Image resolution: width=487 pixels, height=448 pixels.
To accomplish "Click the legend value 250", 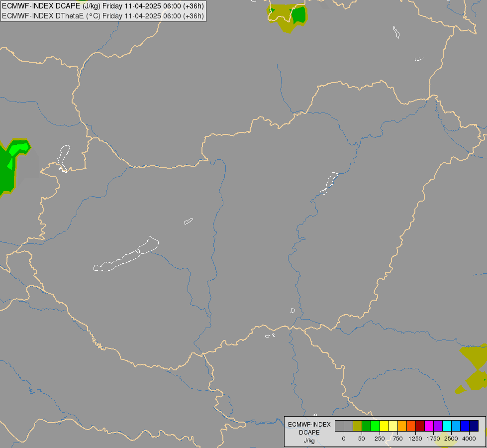I will point(380,439).
